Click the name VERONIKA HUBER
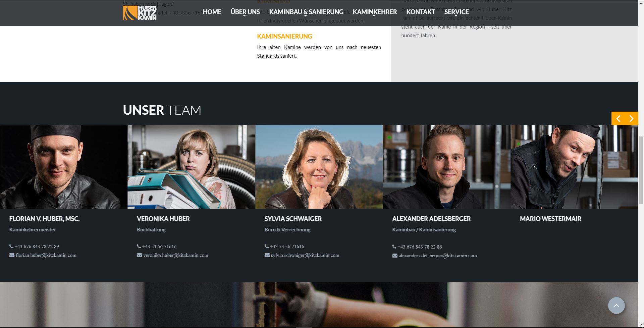The height and width of the screenshot is (328, 644). point(163,219)
